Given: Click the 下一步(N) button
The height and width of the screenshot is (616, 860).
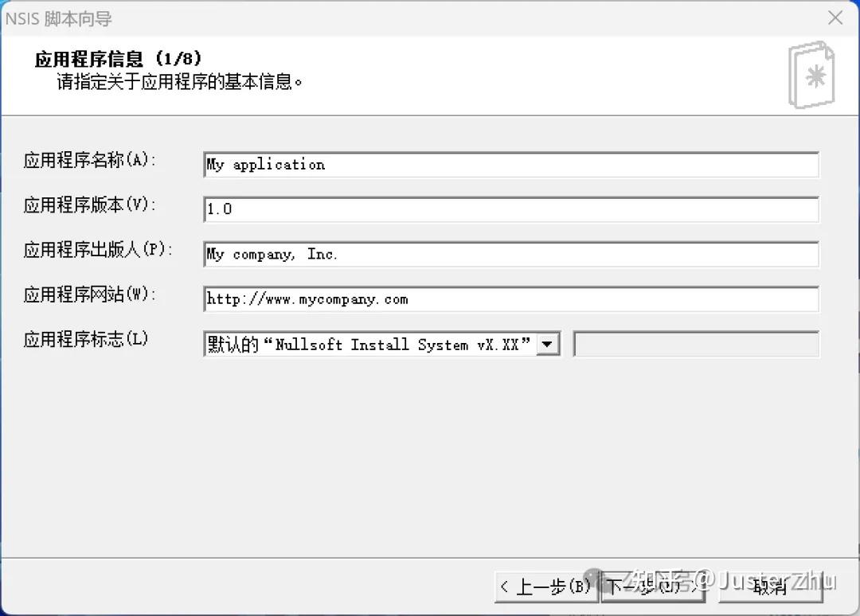Looking at the screenshot, I should point(653,587).
